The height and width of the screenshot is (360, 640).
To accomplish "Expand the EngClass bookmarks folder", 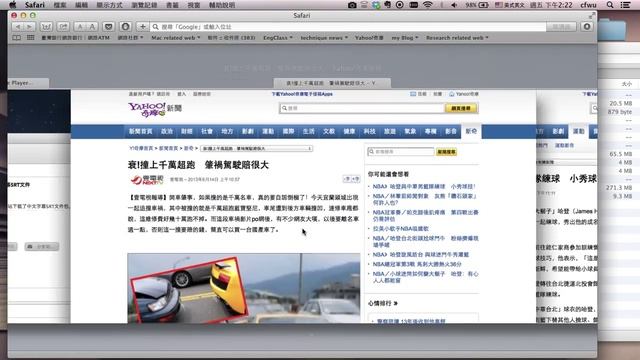I will click(278, 38).
